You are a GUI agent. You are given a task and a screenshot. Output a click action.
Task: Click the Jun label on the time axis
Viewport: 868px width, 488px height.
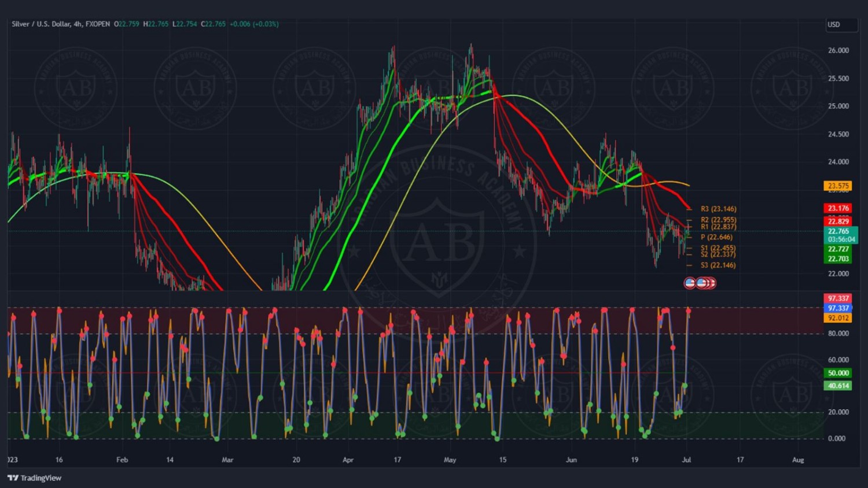[571, 460]
